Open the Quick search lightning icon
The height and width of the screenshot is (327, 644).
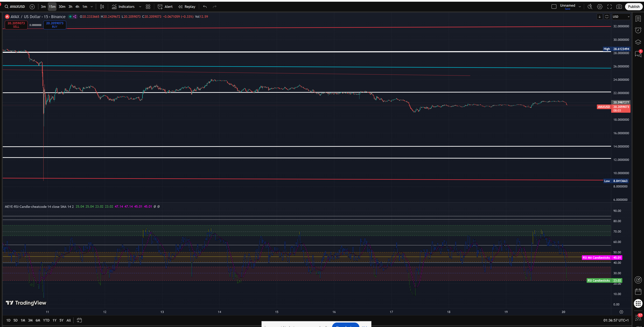590,7
